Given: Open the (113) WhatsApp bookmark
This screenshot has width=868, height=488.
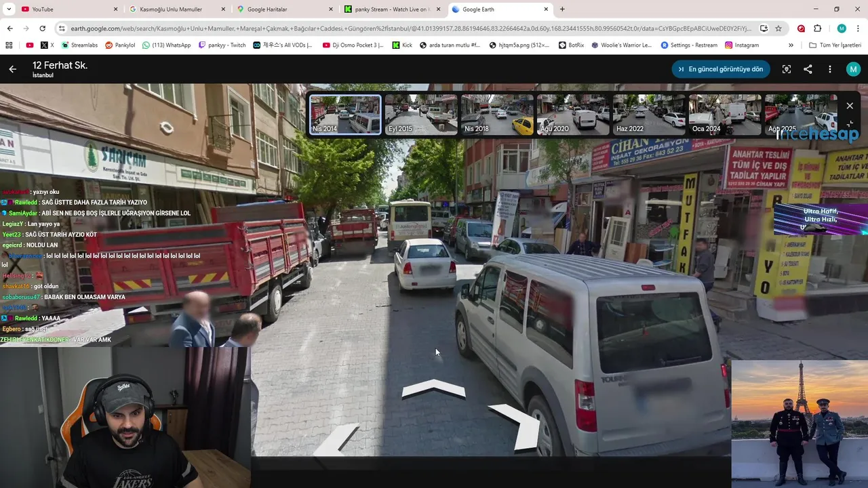Looking at the screenshot, I should point(167,45).
